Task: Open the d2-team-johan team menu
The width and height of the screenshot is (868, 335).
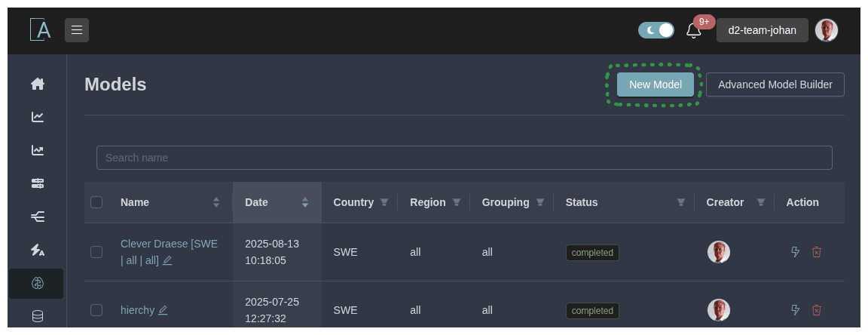Action: 762,30
